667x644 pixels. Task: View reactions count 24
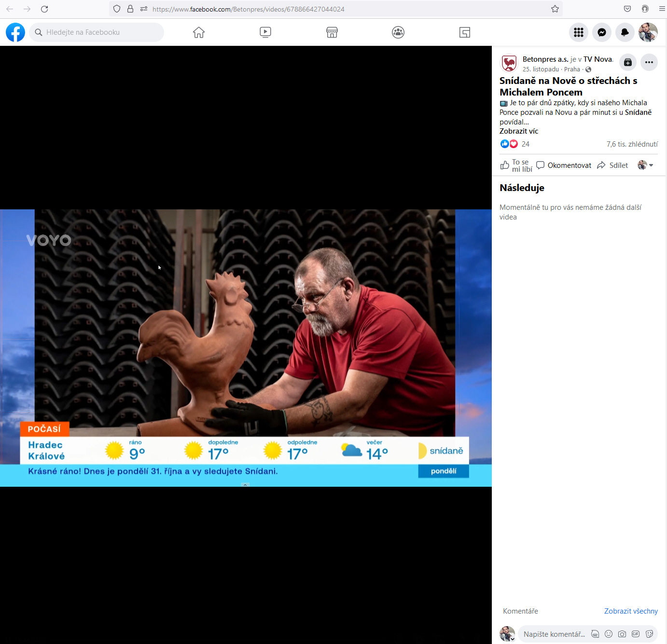point(526,144)
